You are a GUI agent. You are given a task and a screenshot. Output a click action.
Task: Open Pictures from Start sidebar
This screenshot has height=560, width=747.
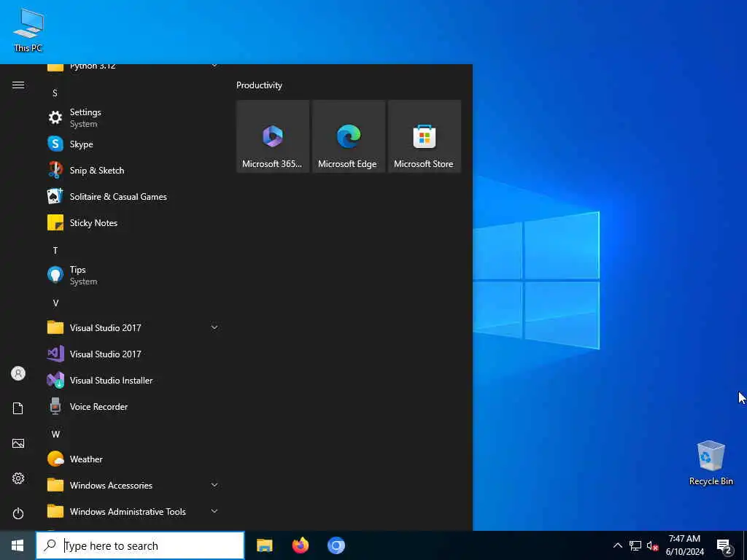click(x=18, y=443)
